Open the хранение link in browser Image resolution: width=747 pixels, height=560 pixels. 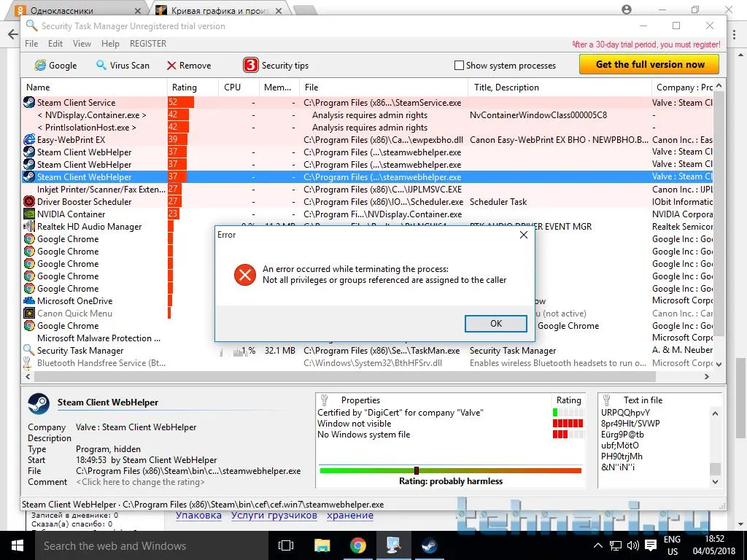[x=350, y=516]
